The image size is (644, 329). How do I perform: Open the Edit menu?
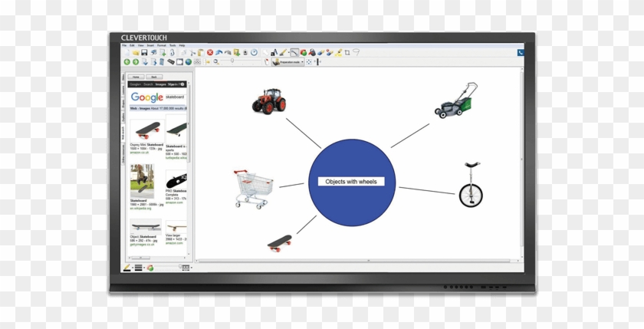pos(132,45)
